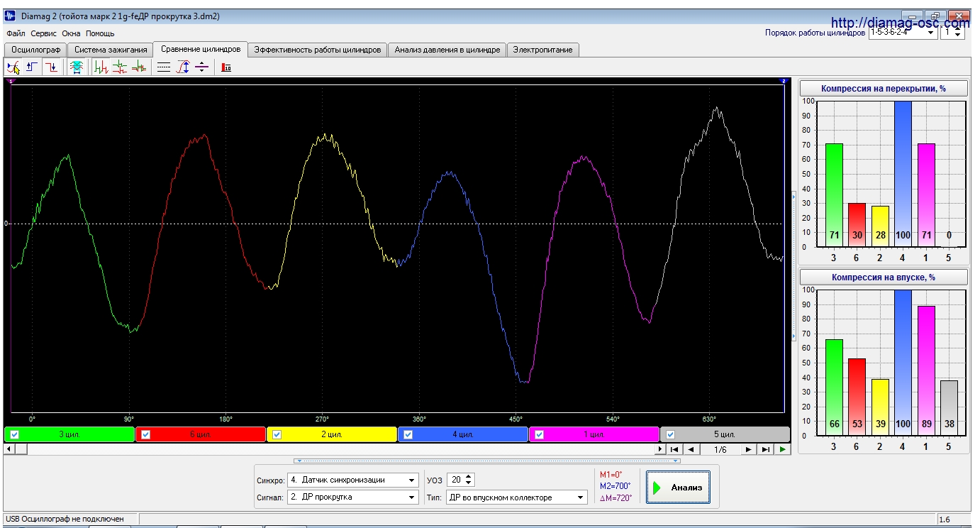Toggle the red bar chart panel icon
This screenshot has height=528, width=980.
226,67
